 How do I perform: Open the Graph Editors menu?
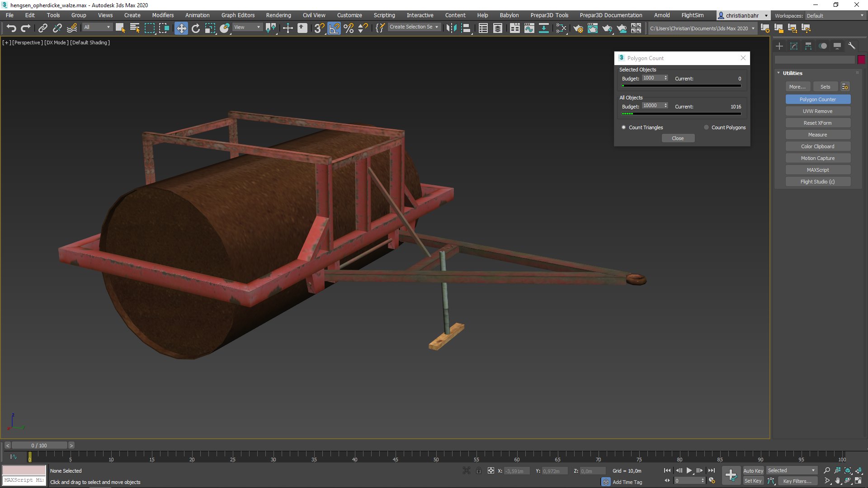pyautogui.click(x=237, y=15)
